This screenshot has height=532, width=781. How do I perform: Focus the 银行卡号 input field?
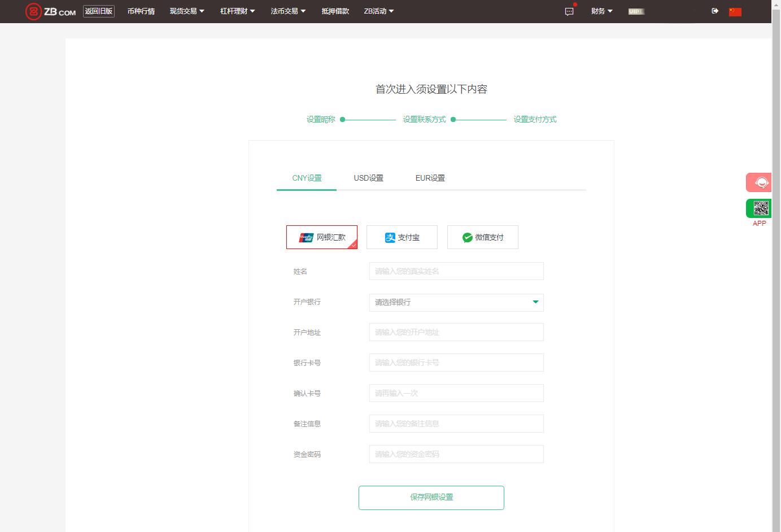(456, 363)
